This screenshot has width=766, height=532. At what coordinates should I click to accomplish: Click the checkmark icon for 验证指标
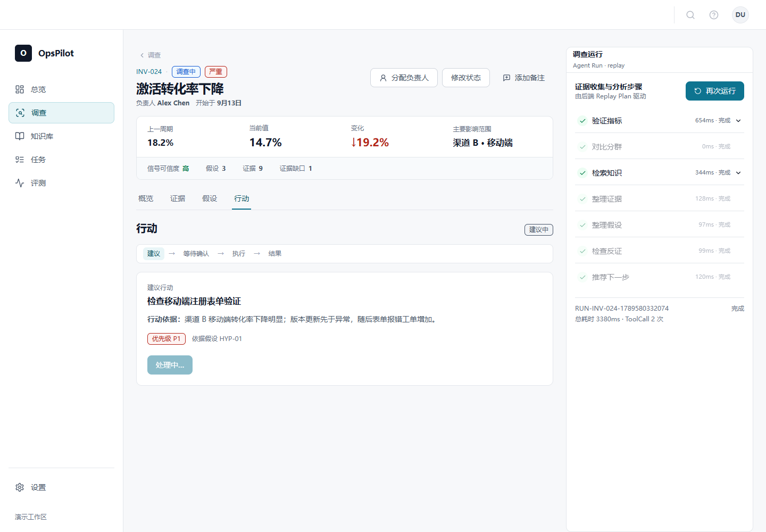point(583,121)
